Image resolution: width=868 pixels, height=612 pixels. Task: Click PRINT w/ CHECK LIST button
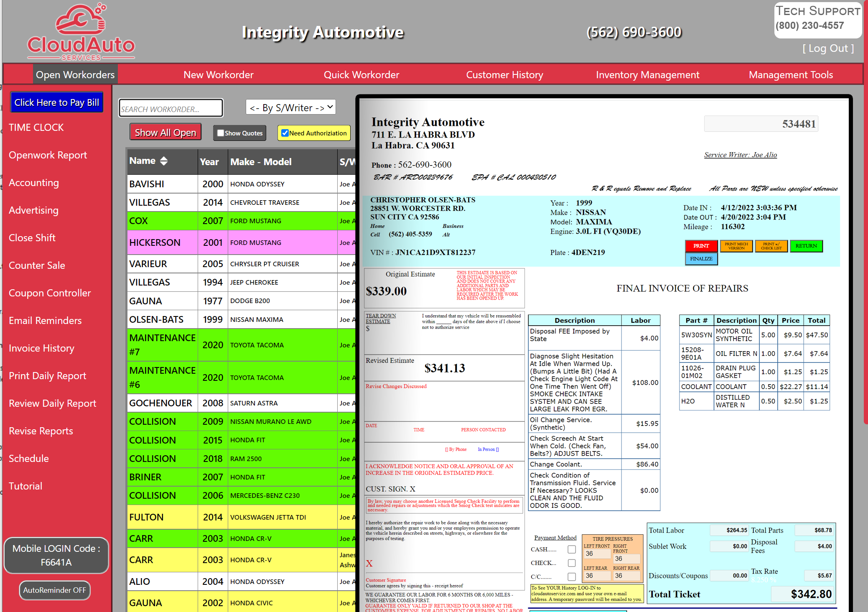[771, 246]
